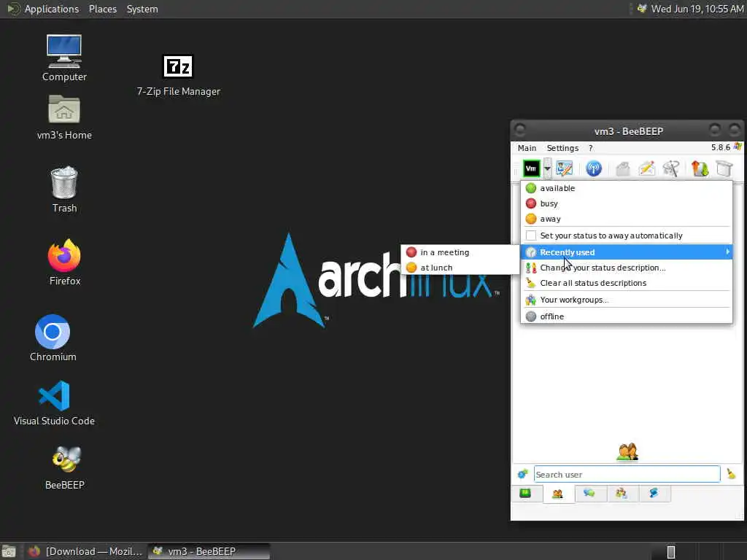Click the grey box icon at the toolbar's right end
This screenshot has width=747, height=560.
(724, 168)
